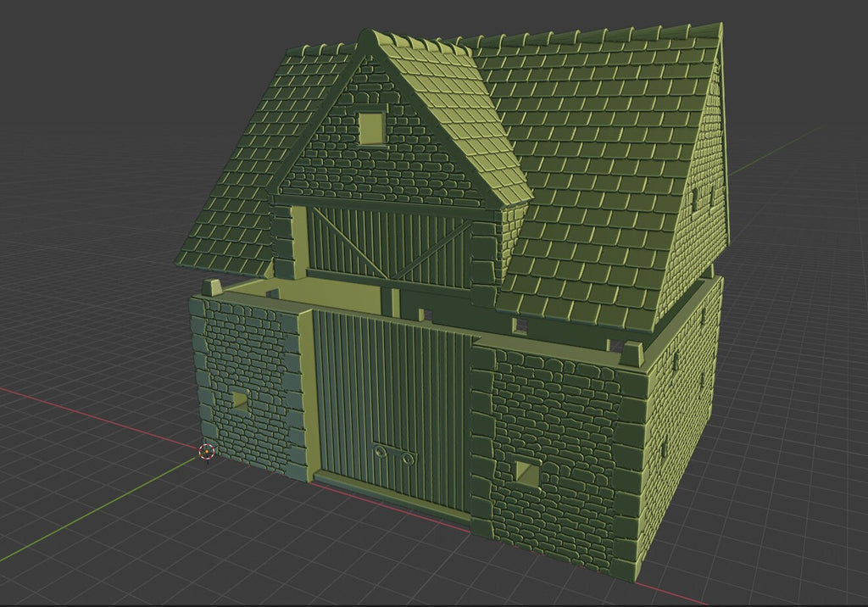868x607 pixels.
Task: Select the large ground-floor barn door
Action: click(x=392, y=407)
